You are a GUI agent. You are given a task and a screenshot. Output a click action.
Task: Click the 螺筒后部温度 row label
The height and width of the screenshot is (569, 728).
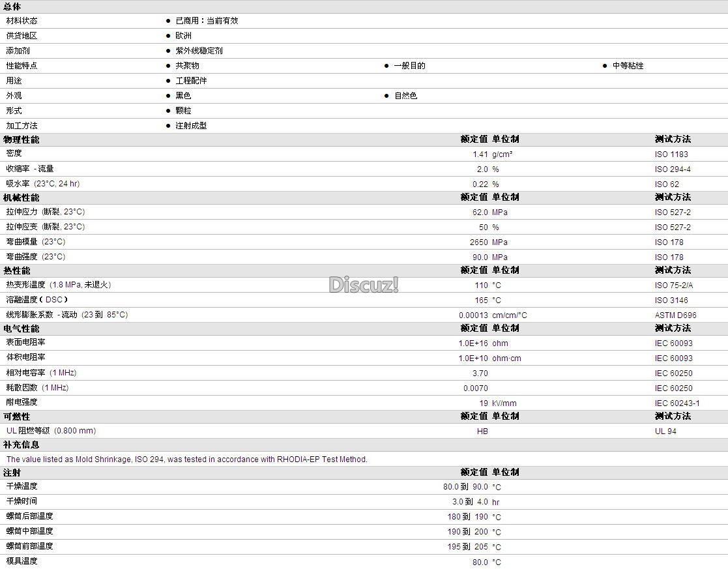point(30,516)
